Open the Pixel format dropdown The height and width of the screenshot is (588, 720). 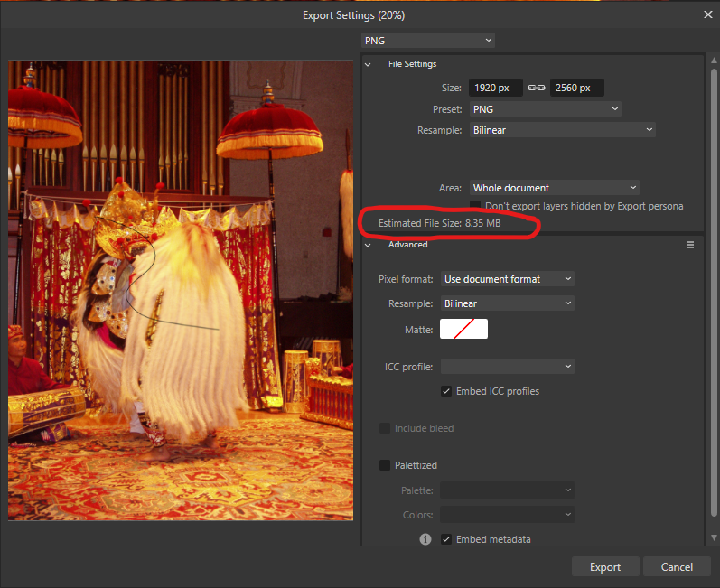click(507, 279)
